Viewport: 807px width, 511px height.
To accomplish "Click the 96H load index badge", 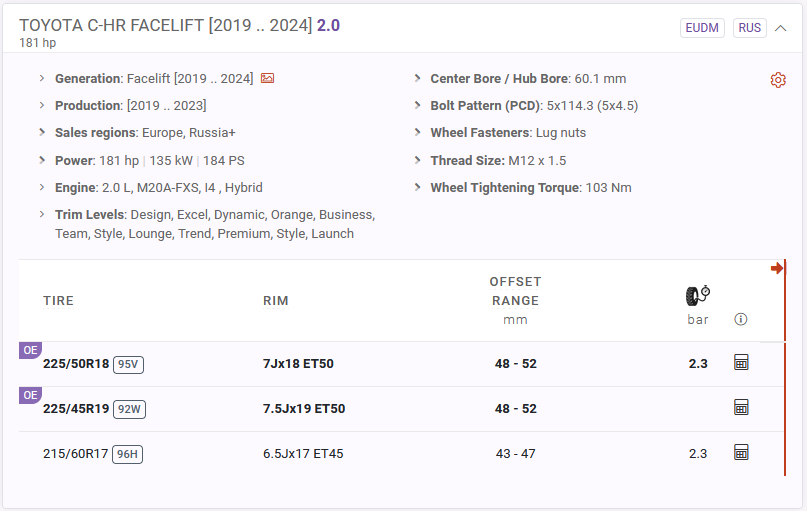I will [127, 454].
